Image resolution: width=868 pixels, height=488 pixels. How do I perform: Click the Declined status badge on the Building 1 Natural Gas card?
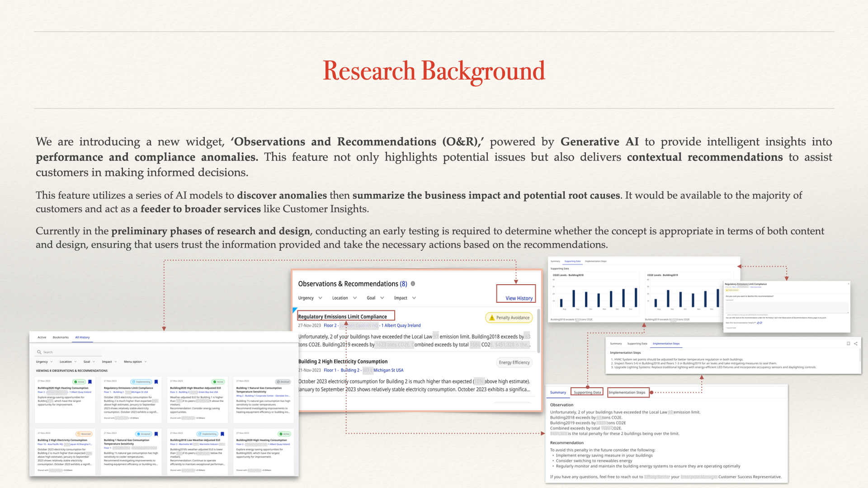pos(283,382)
